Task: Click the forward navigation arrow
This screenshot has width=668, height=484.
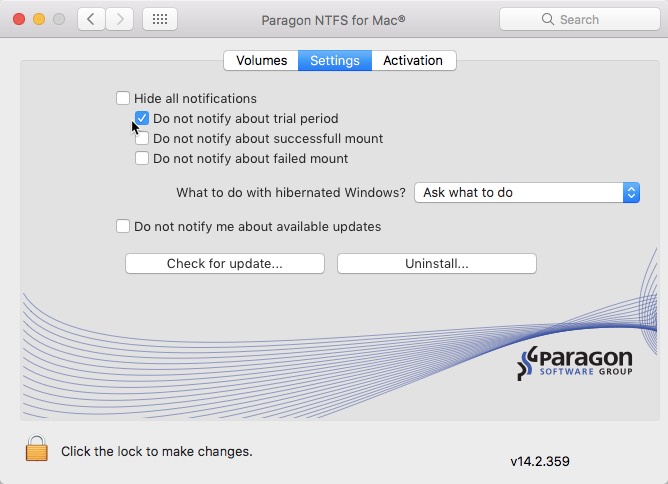Action: pyautogui.click(x=120, y=19)
